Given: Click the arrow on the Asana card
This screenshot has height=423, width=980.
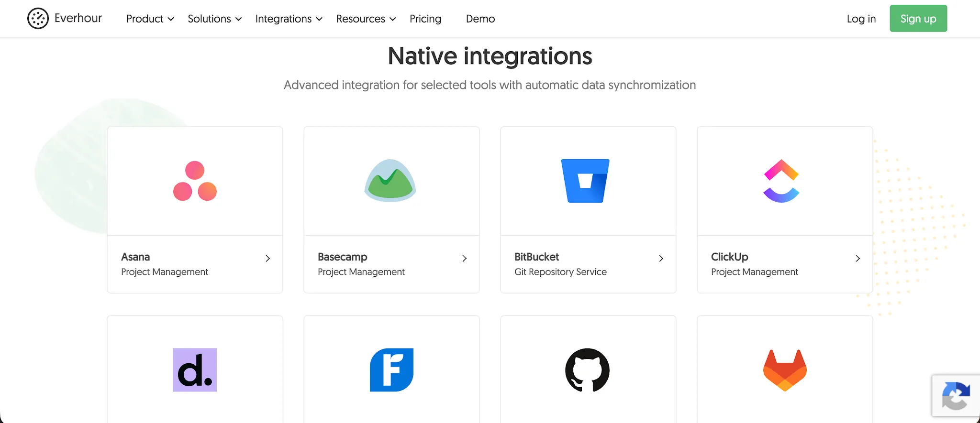Looking at the screenshot, I should point(268,259).
